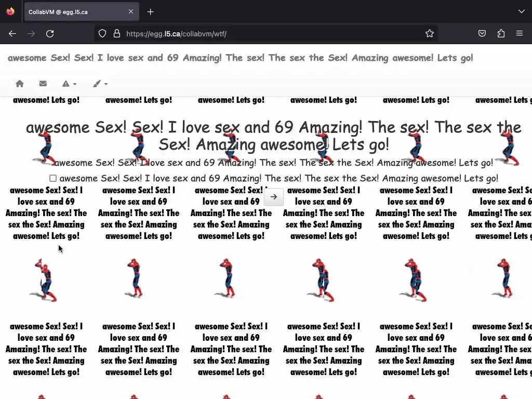Open the Save to Pocket icon

click(482, 34)
